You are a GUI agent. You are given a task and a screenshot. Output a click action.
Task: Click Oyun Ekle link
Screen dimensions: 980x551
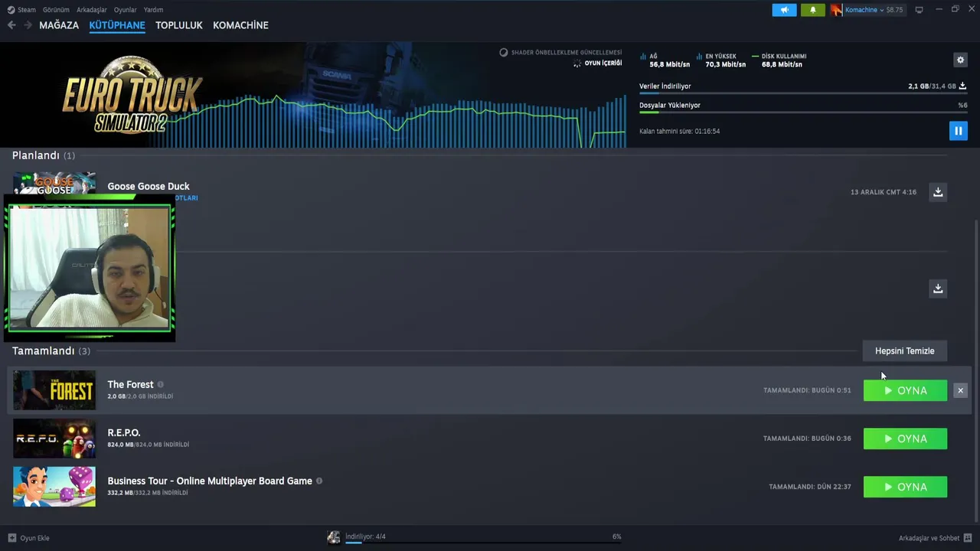tap(34, 538)
